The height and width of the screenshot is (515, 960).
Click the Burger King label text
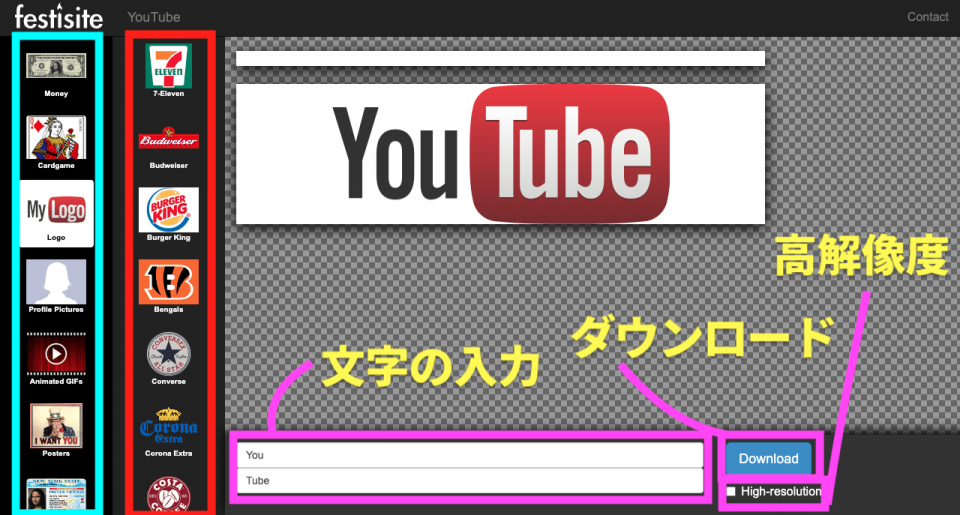[x=168, y=238]
